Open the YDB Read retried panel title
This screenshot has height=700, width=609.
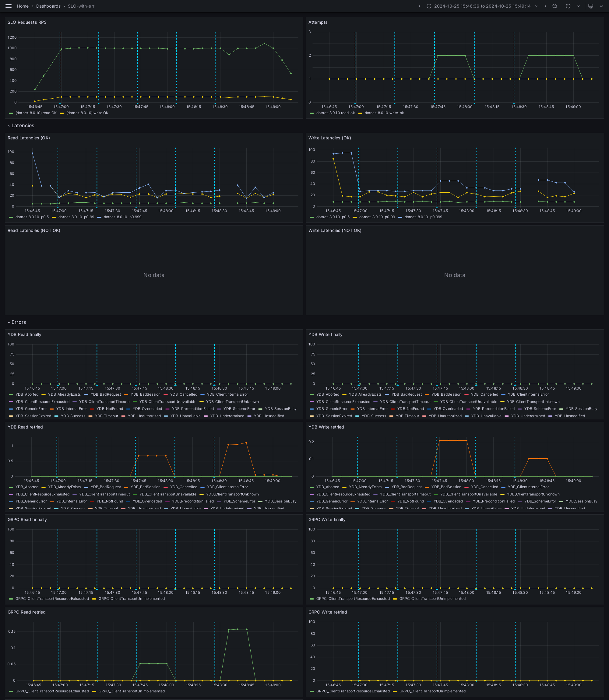point(25,427)
